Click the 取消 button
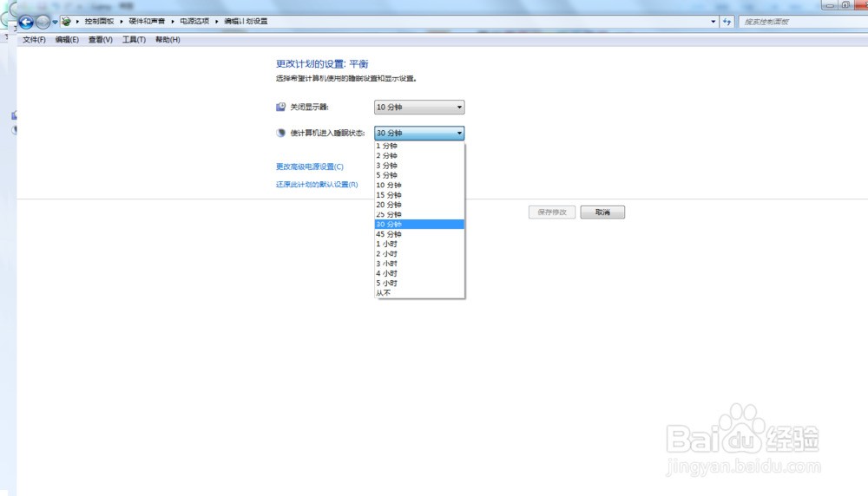Screen dimensions: 868x496 click(x=602, y=212)
